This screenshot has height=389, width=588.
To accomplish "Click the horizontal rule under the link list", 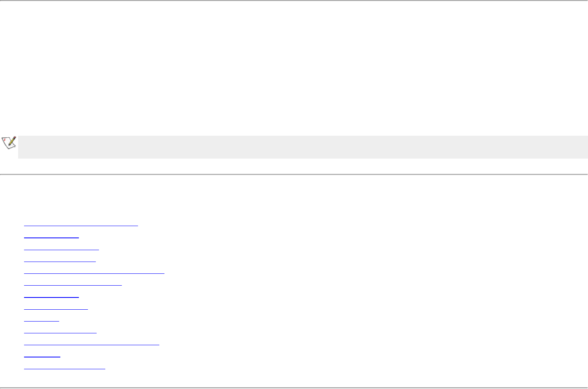I will (x=294, y=388).
